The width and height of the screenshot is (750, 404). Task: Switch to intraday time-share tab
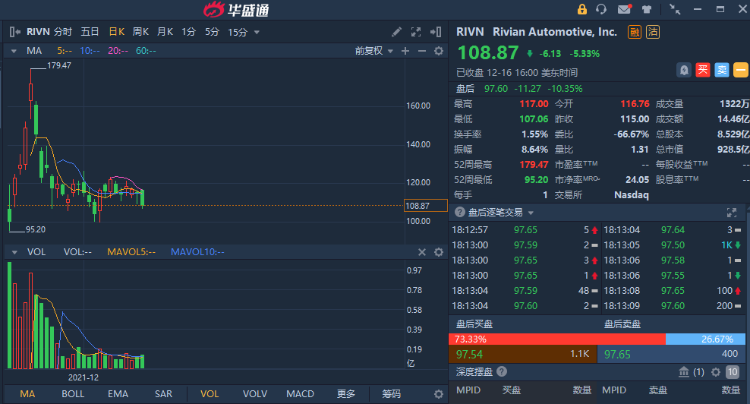63,32
